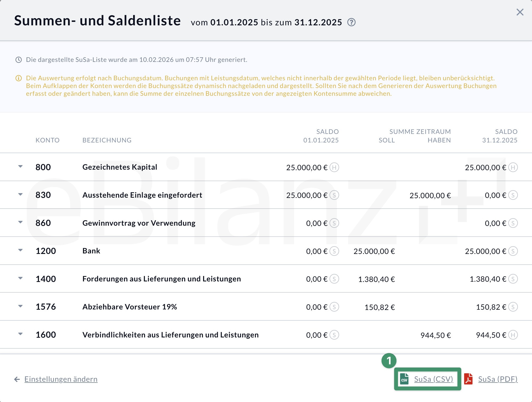Screen dimensions: 532x402
Task: Click Soll sum 1.380,40 €
Action: click(x=376, y=279)
